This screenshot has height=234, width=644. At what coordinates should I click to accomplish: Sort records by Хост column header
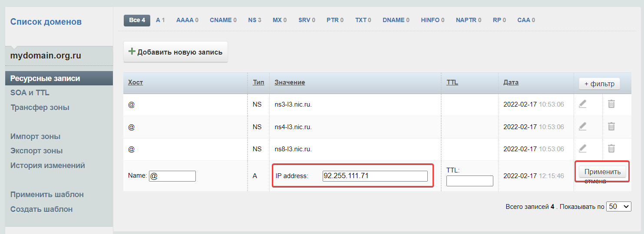point(135,82)
